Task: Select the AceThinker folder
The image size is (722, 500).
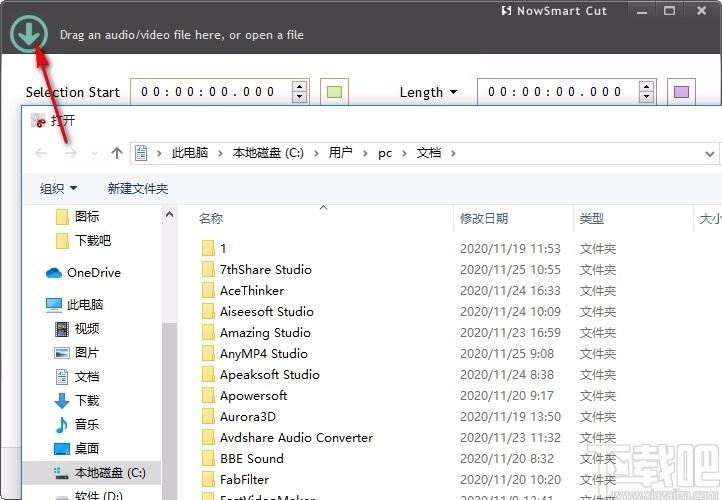Action: (x=251, y=290)
